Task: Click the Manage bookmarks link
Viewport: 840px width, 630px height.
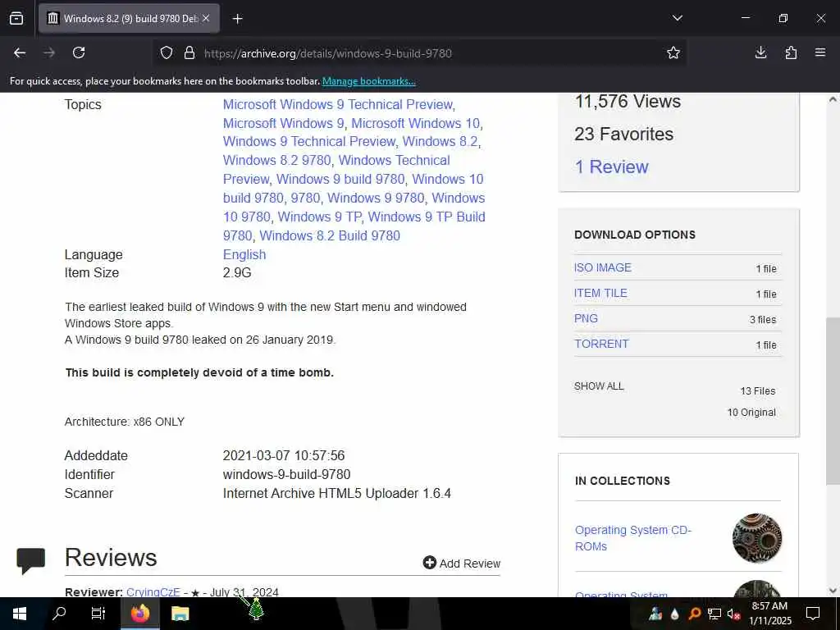Action: [x=368, y=81]
